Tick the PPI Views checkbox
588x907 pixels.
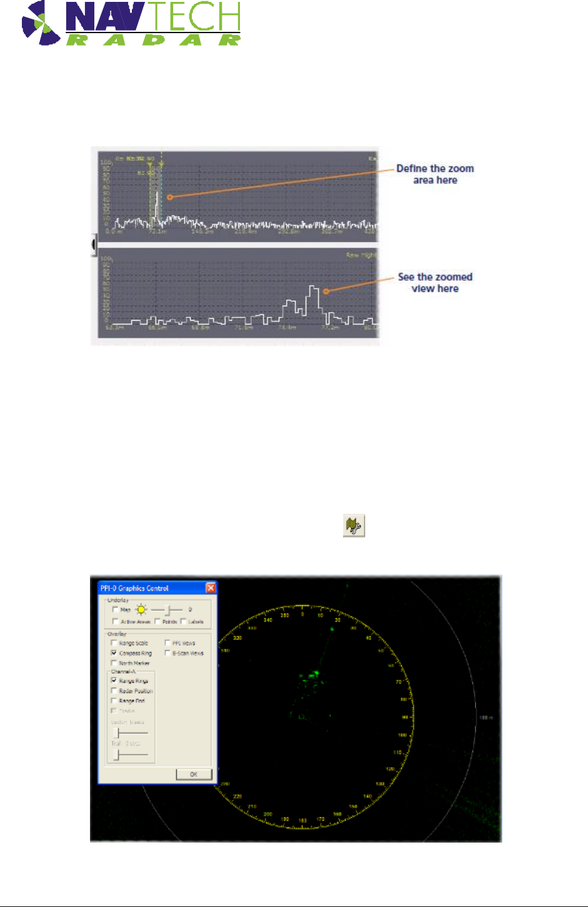coord(167,643)
